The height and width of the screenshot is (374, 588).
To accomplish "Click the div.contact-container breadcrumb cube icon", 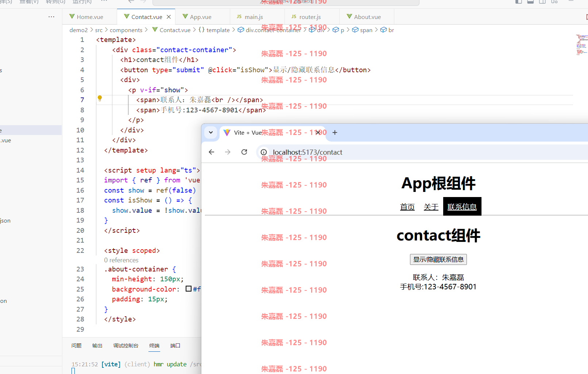I will pyautogui.click(x=241, y=30).
